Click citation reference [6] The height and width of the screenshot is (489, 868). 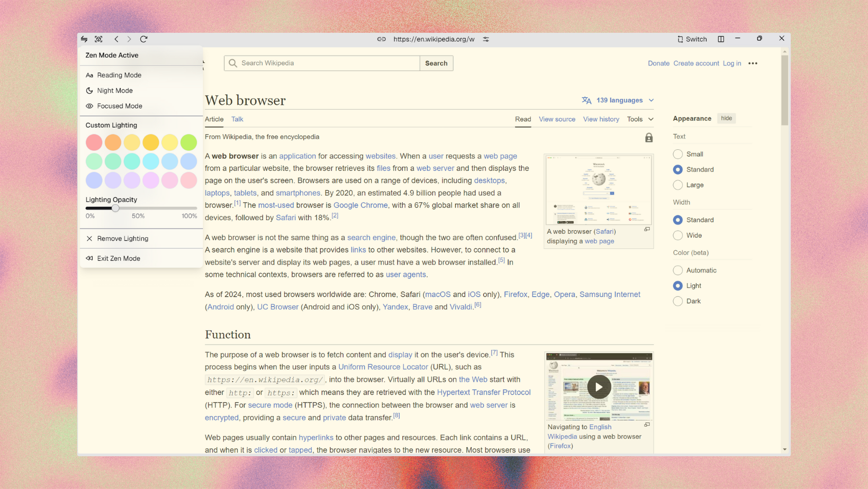pos(477,304)
